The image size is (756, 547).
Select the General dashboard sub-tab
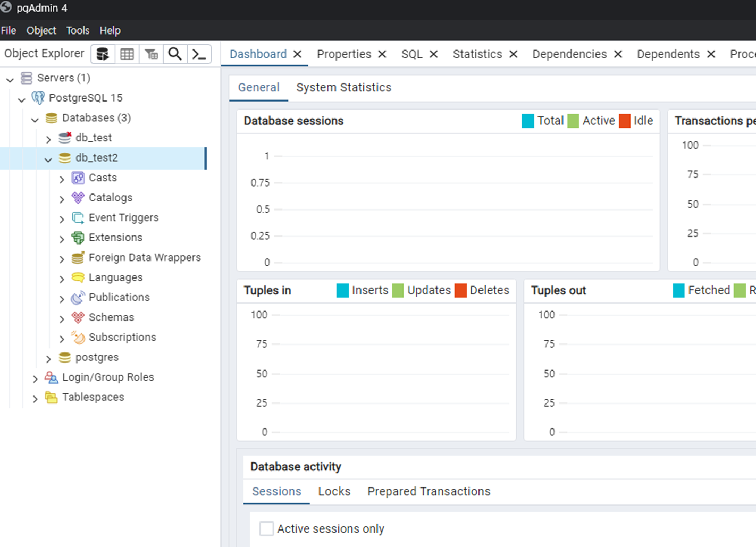point(258,87)
